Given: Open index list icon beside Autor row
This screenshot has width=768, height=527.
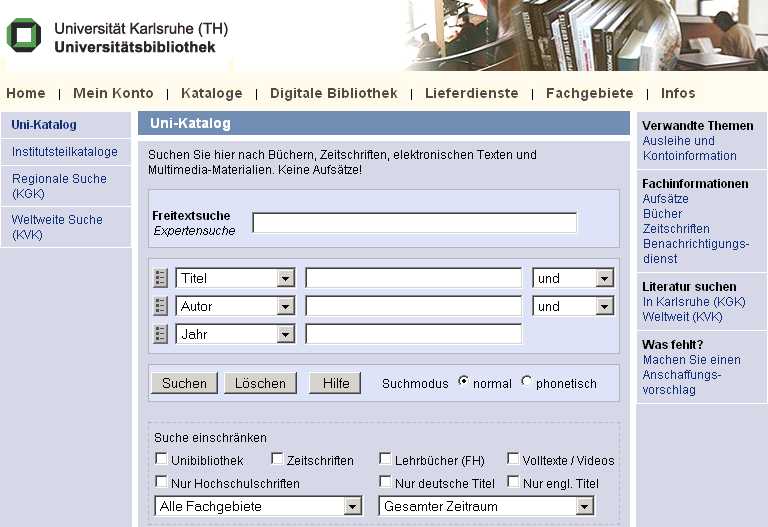Looking at the screenshot, I should click(x=160, y=306).
